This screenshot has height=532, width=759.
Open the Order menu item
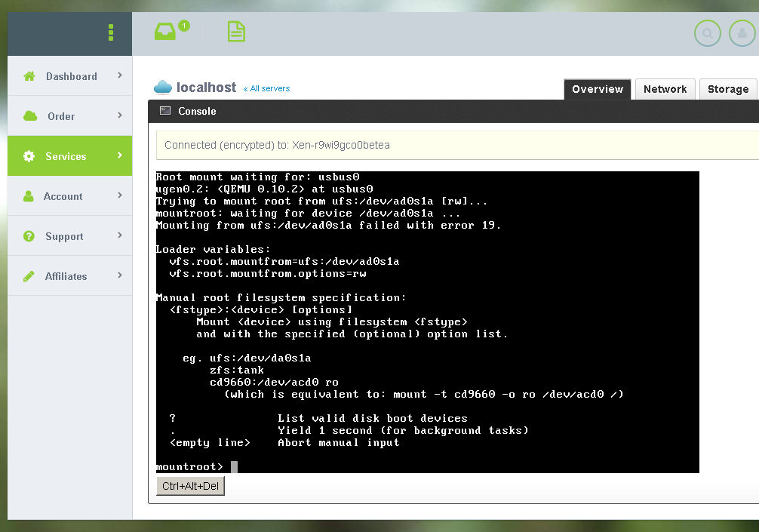(69, 115)
